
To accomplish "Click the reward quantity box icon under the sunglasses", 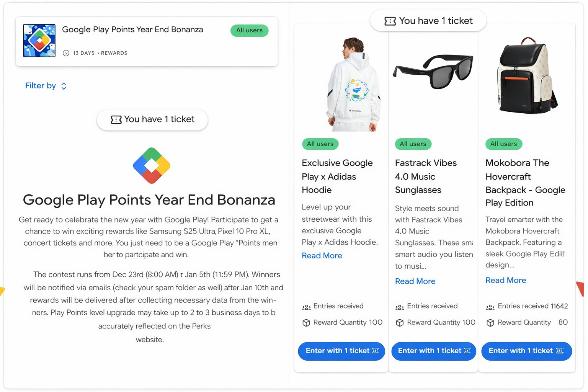I will pyautogui.click(x=400, y=323).
